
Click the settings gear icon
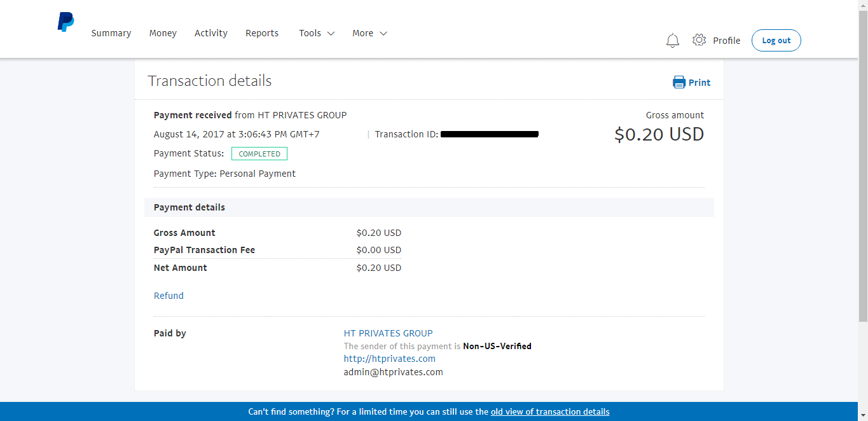699,40
